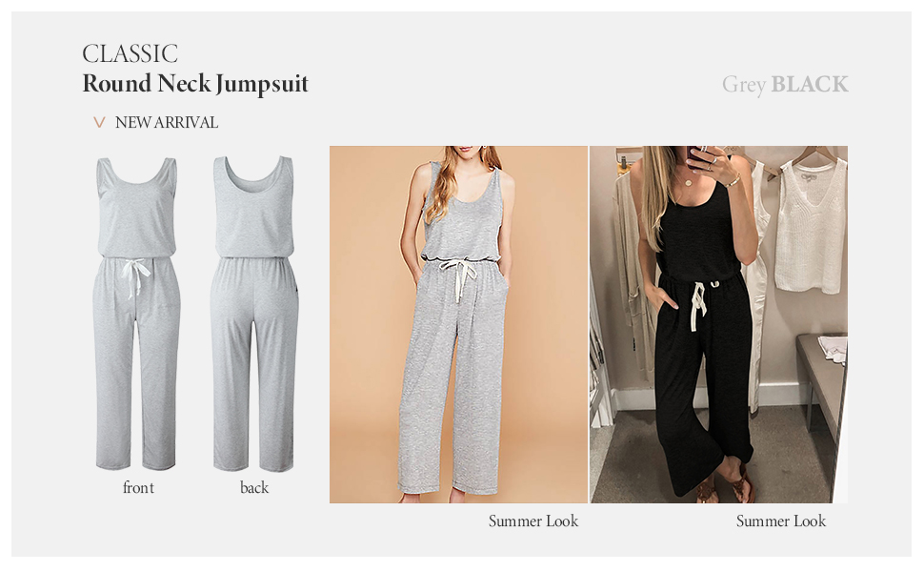
Task: Choose the Grey color option text
Action: pos(744,84)
